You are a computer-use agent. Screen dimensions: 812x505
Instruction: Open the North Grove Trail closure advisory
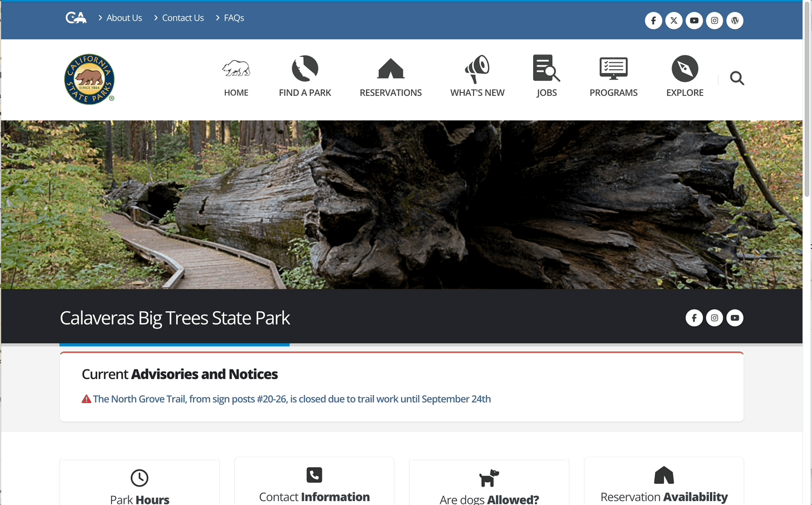[292, 399]
